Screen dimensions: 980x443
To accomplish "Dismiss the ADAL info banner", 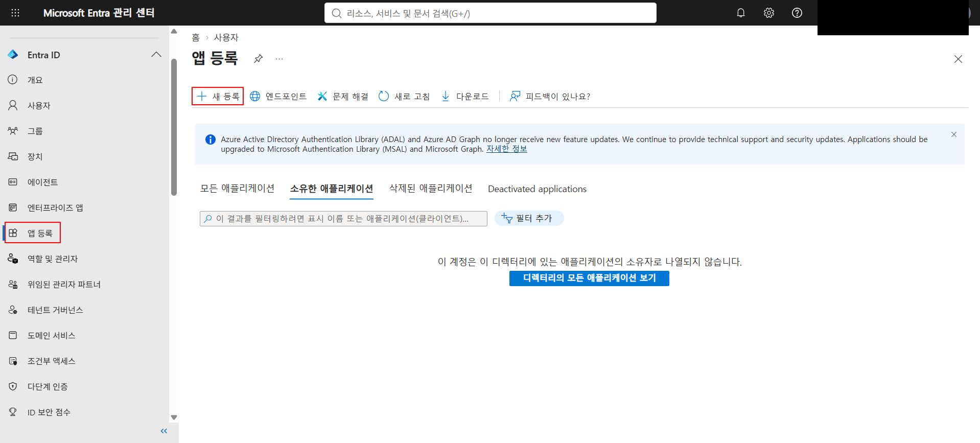I will [954, 134].
